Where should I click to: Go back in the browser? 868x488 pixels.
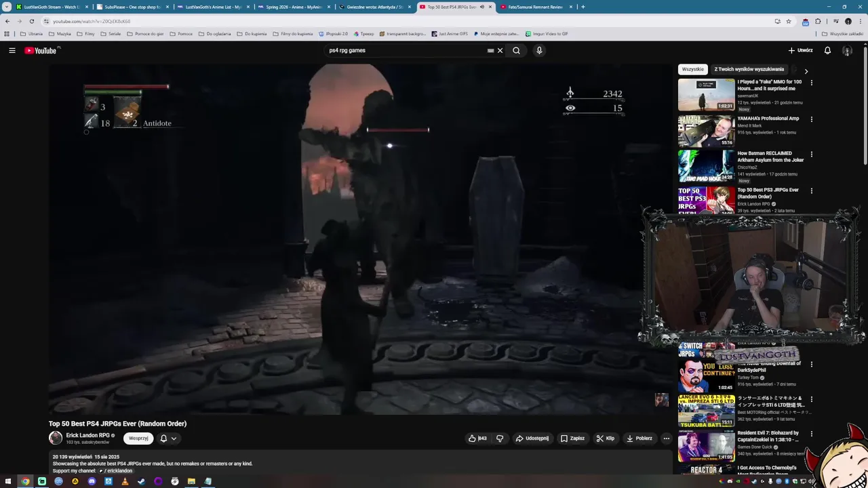click(x=7, y=21)
